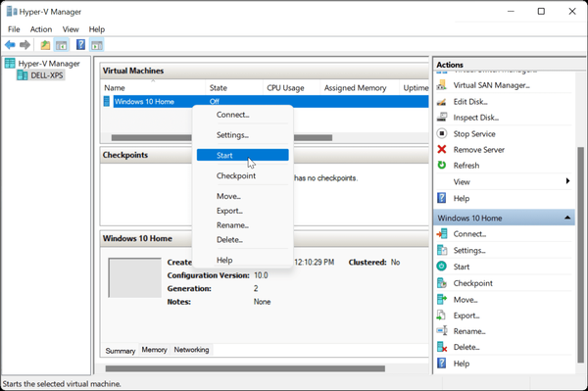Click the Up one level folder icon
The width and height of the screenshot is (588, 391).
pyautogui.click(x=45, y=45)
